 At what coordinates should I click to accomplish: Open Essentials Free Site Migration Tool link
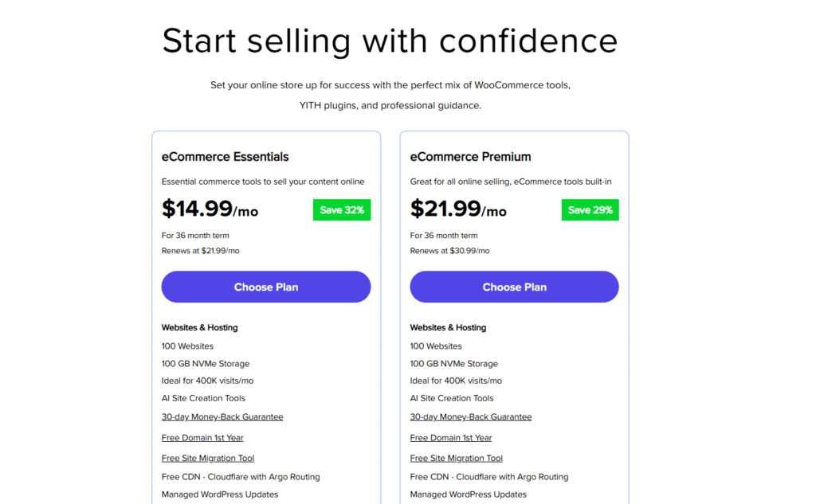(x=208, y=459)
